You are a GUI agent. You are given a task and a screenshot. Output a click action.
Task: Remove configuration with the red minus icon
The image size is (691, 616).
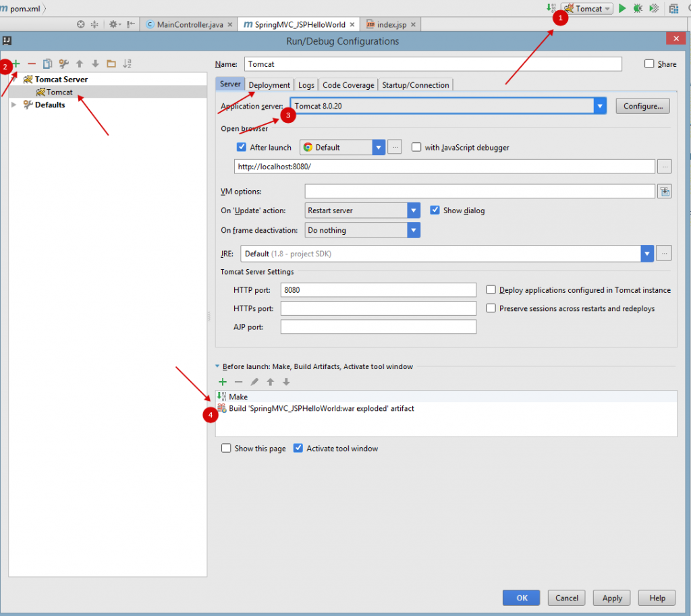pyautogui.click(x=32, y=63)
